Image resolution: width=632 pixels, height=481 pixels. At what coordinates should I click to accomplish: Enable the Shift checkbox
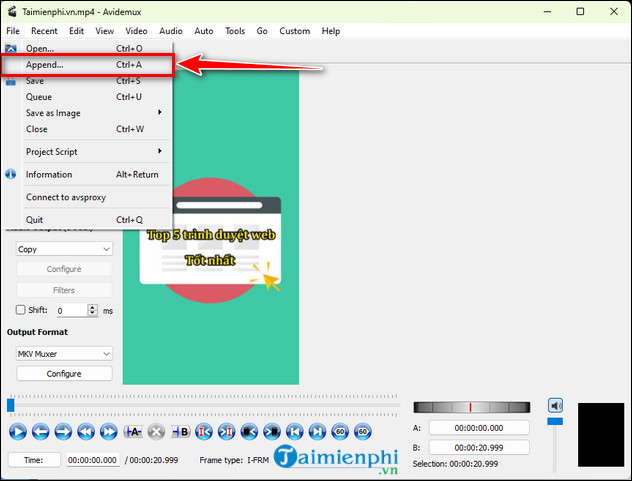point(21,311)
